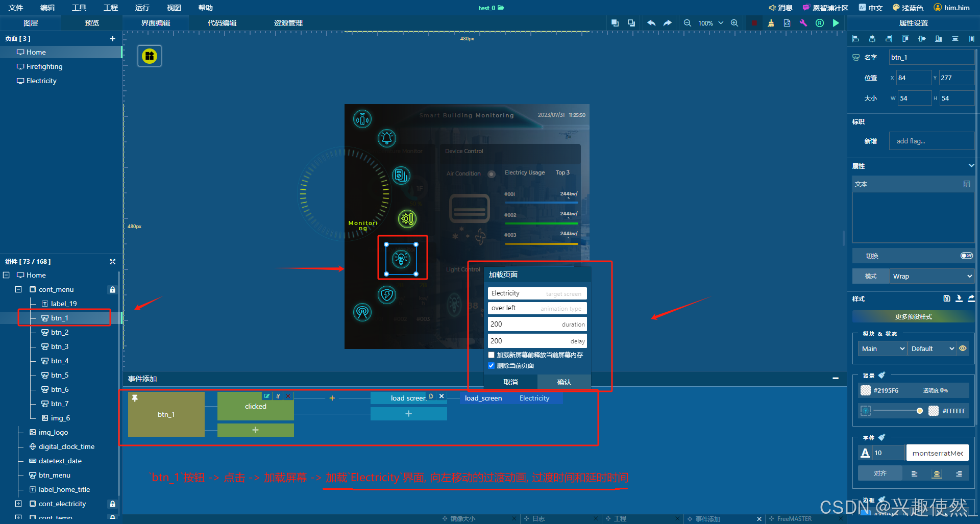Click the red stop button in the toolbar
Viewport: 980px width, 524px height.
tap(754, 23)
